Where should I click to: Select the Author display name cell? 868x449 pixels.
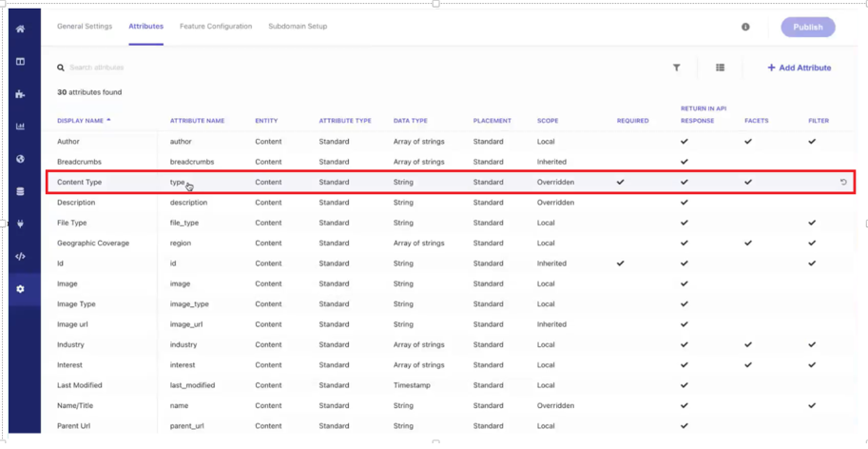[68, 141]
